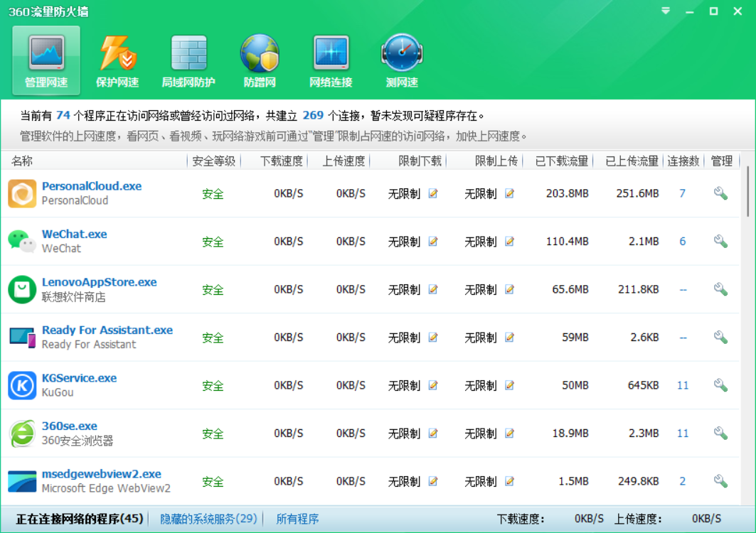Screen dimensions: 756x533
Task: Open the PersonalCloud.exe name link
Action: coord(92,186)
